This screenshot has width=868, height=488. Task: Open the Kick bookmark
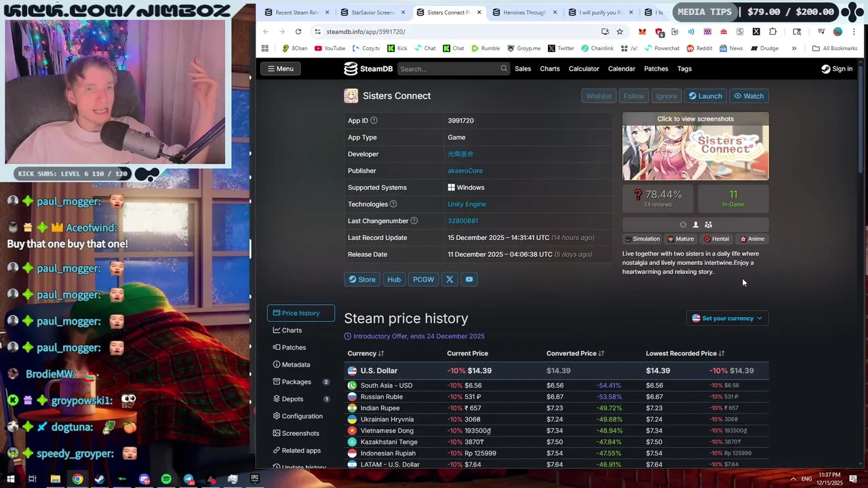(x=397, y=48)
